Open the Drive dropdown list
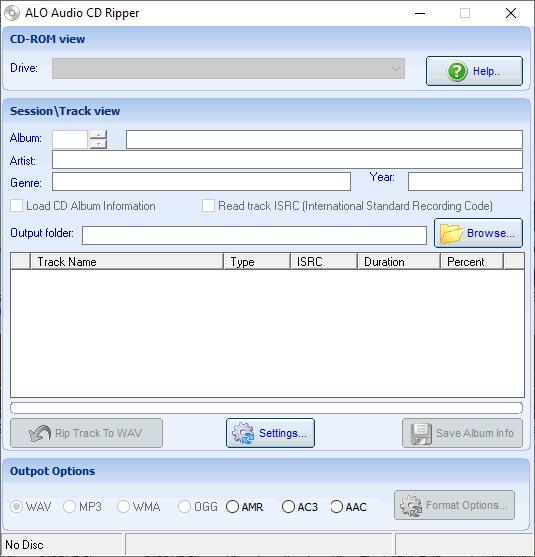The width and height of the screenshot is (535, 557). coord(228,69)
